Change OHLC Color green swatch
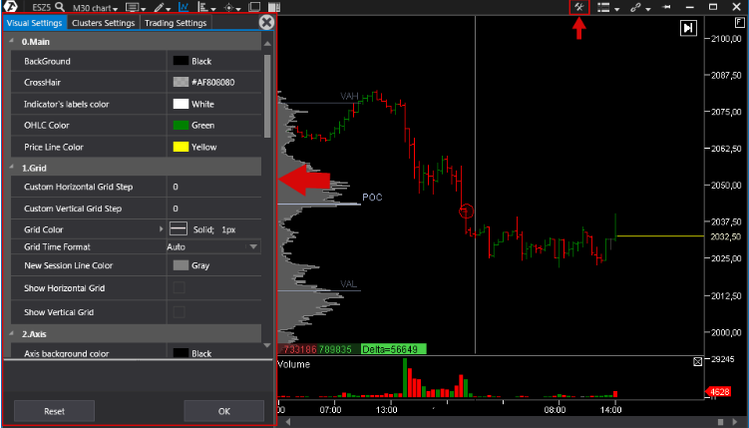Image resolution: width=749 pixels, height=428 pixels. (181, 125)
